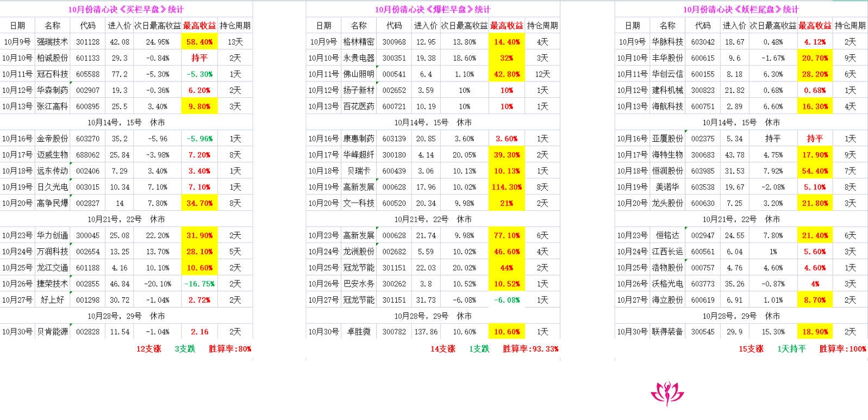This screenshot has height=420, width=868.
Task: Select the 42.80% highlighted cell
Action: pos(507,74)
